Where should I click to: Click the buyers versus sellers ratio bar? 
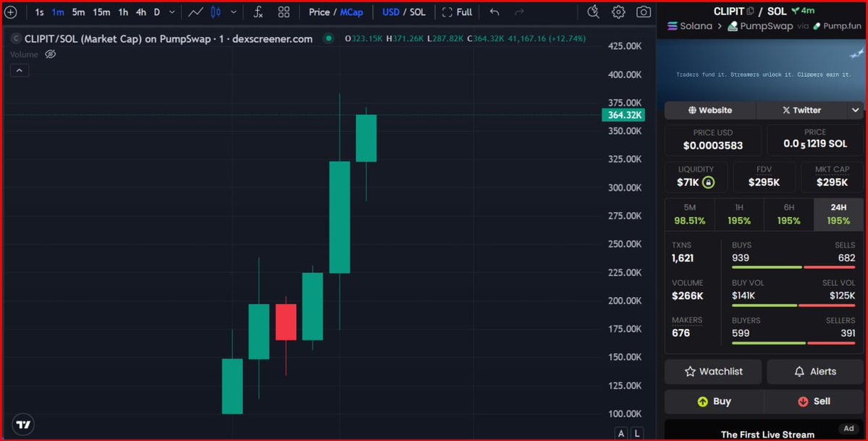click(793, 343)
